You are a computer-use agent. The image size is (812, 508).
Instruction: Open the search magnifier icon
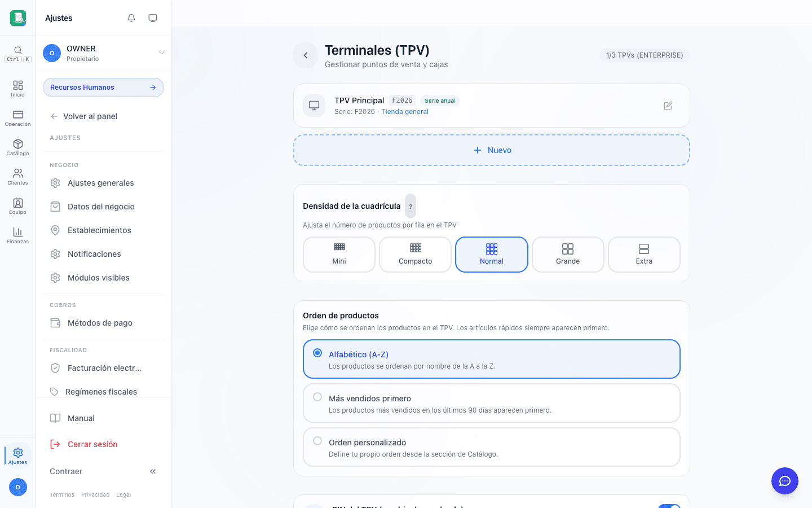tap(18, 50)
